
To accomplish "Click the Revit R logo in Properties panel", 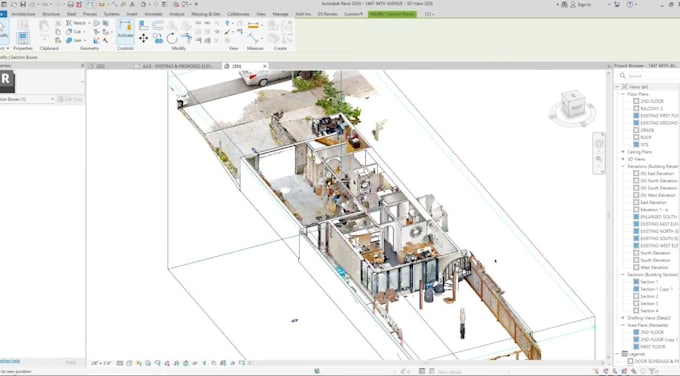I will [x=7, y=81].
